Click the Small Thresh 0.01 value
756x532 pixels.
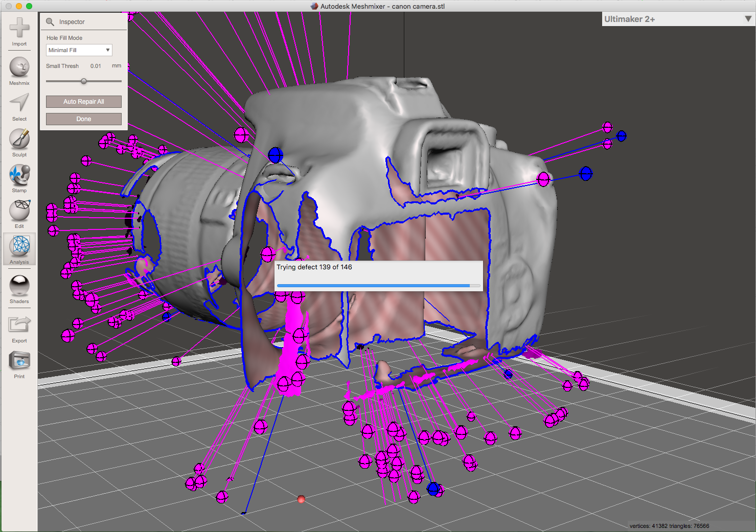tap(96, 66)
